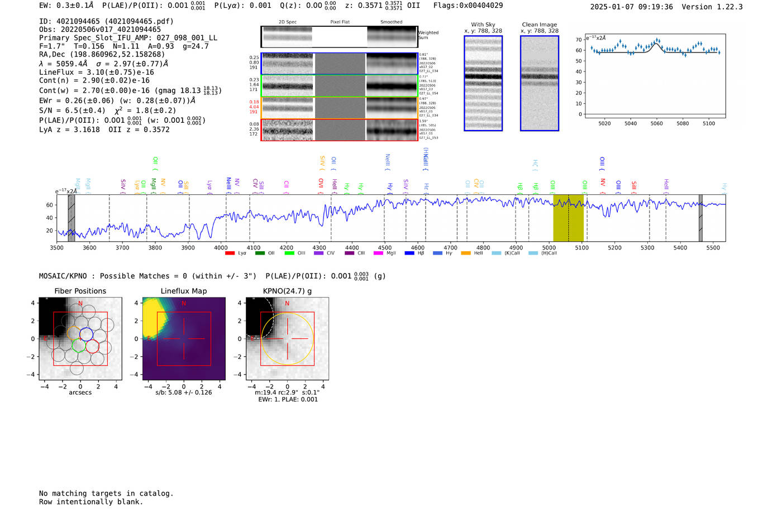Select the blue-bordered fiber 2D spectrum row
The image size is (782, 532).
(x=340, y=64)
